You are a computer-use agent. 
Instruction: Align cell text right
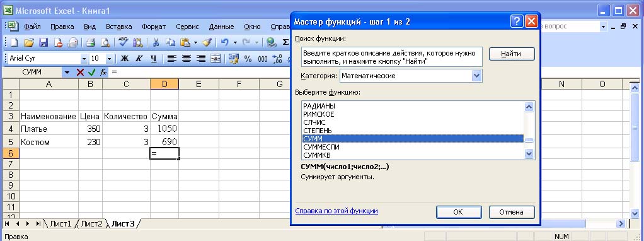(200, 59)
